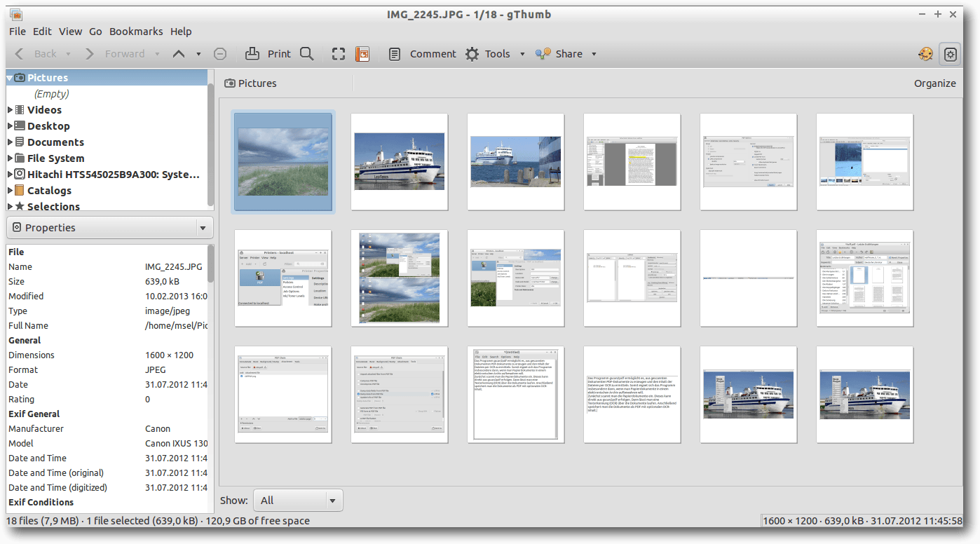980x544 pixels.
Task: Click the Print toolbar icon
Action: 252,54
